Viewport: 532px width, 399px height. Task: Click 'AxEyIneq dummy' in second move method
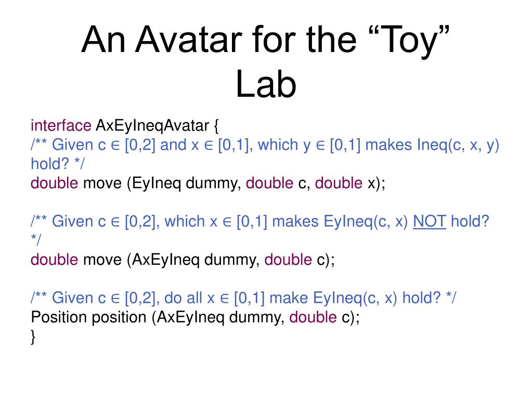(196, 260)
